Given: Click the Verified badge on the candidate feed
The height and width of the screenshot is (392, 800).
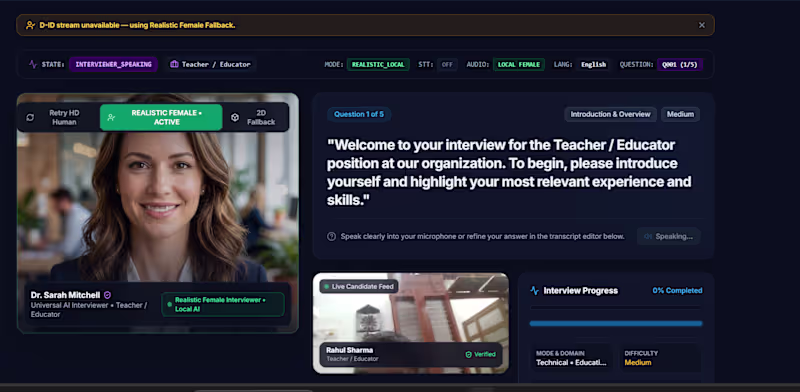Looking at the screenshot, I should (x=480, y=354).
